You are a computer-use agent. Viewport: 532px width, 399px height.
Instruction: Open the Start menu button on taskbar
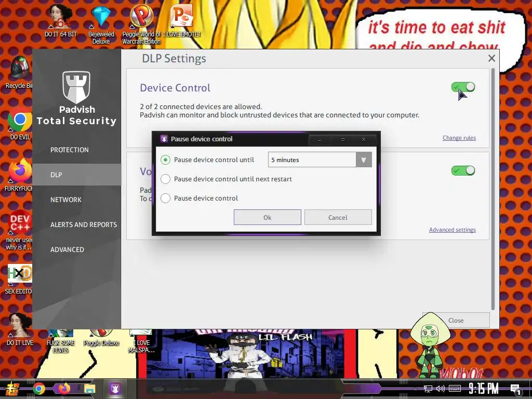coord(11,389)
